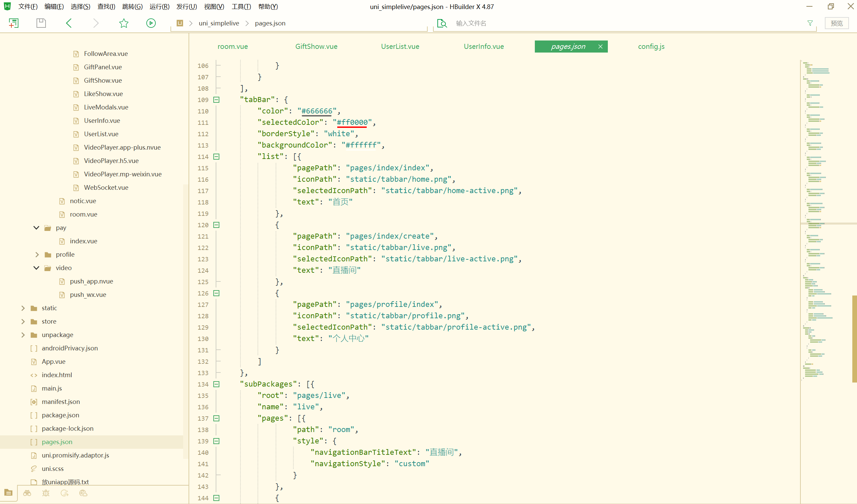Toggle the fold marker at line 134
Image resolution: width=857 pixels, height=504 pixels.
coord(216,384)
